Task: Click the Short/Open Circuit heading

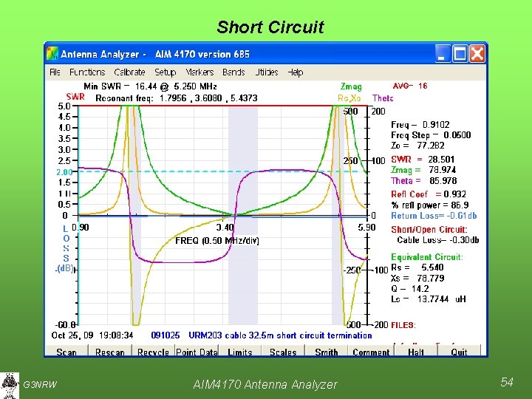Action: (x=429, y=230)
